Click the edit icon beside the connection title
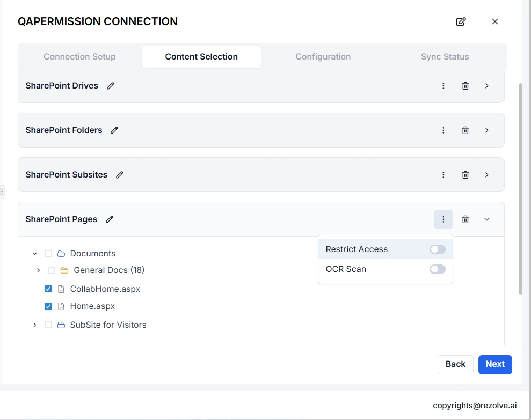This screenshot has width=531, height=420. coord(461,21)
